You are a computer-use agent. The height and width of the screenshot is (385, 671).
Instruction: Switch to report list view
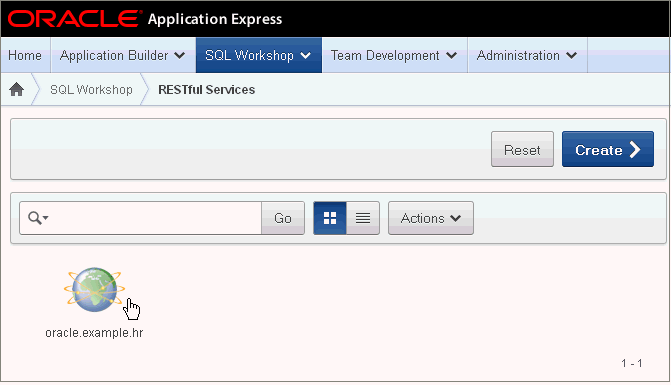click(x=363, y=218)
